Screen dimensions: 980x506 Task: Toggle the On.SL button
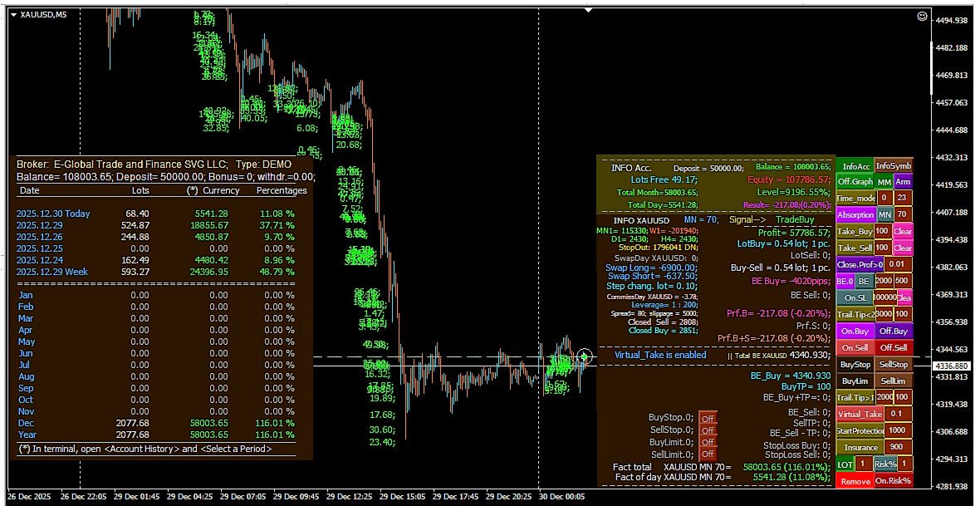[x=855, y=297]
